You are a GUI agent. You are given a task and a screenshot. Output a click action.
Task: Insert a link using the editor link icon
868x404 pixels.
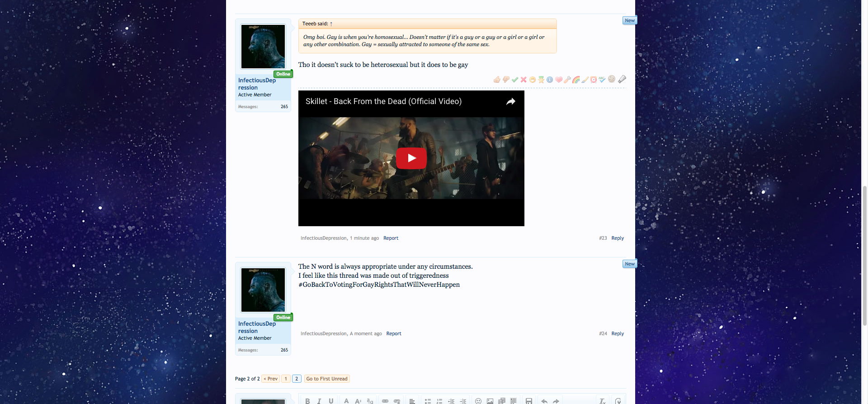[385, 401]
